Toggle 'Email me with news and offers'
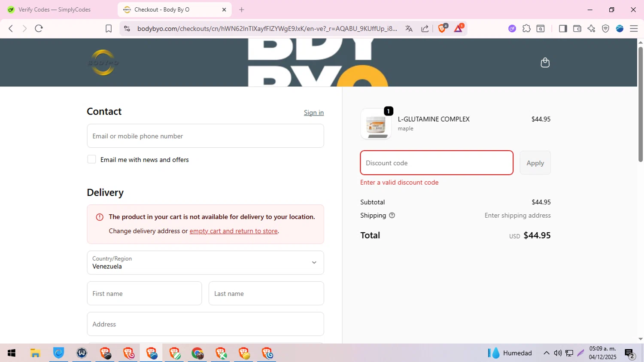 pos(91,159)
